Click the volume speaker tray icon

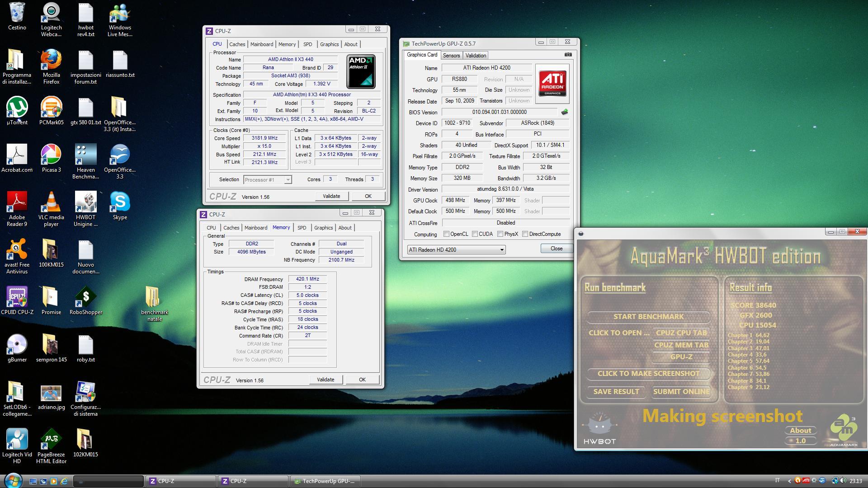coord(844,481)
